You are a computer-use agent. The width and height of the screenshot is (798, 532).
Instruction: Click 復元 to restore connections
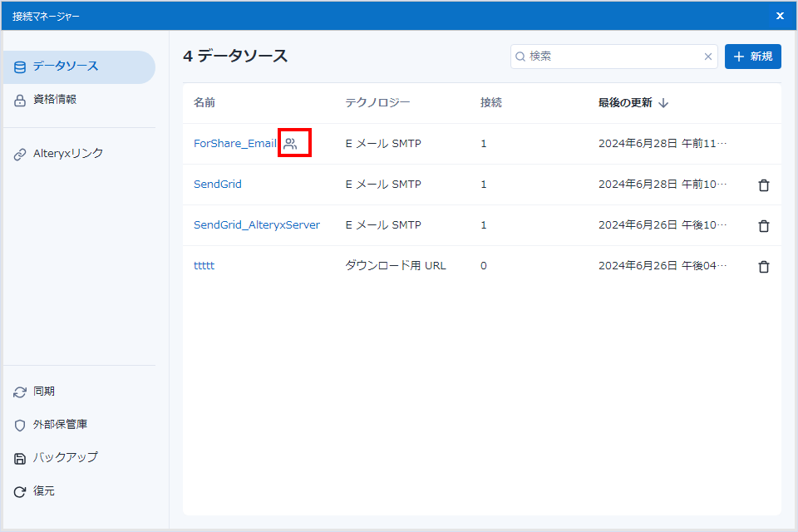[x=43, y=491]
